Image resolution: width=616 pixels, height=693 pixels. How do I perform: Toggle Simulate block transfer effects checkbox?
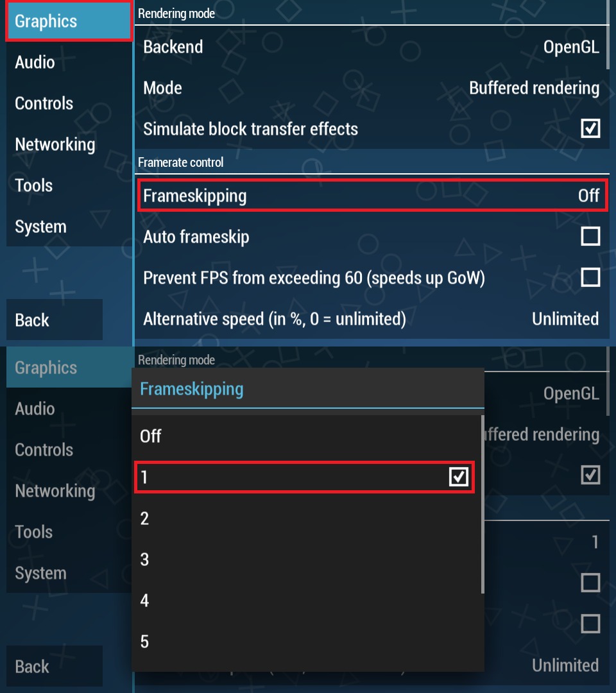point(590,129)
